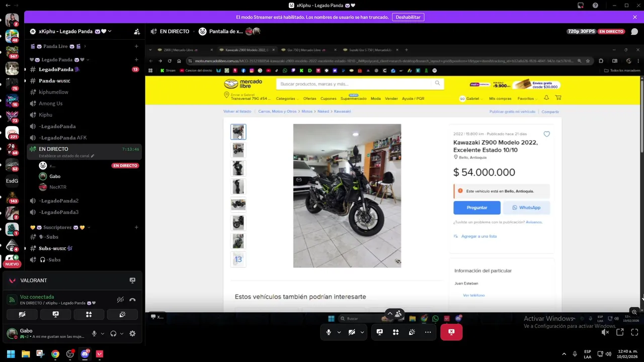Unmute the stream volume speaker icon
Screen dimensions: 644x362
click(605, 332)
